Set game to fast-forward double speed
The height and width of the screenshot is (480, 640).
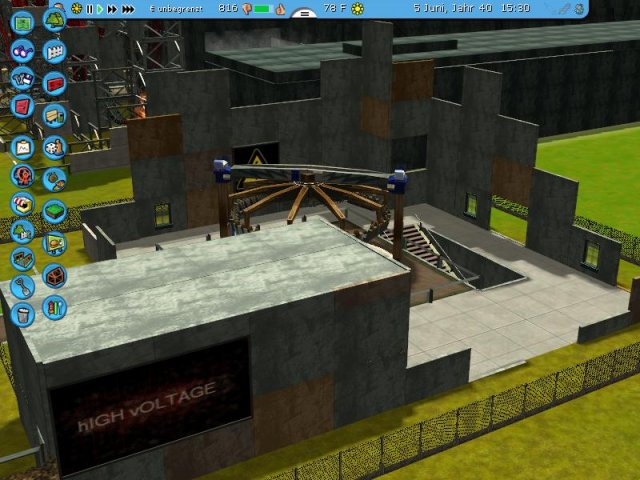pos(112,9)
